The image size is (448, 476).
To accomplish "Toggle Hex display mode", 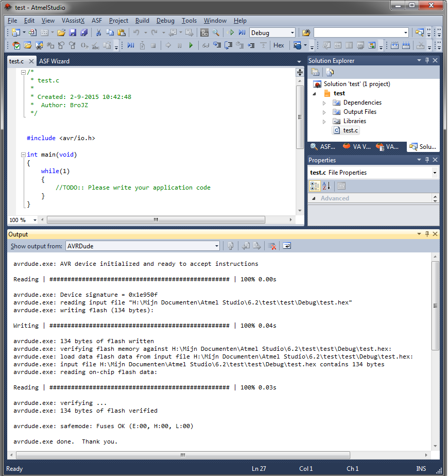I will coord(279,45).
